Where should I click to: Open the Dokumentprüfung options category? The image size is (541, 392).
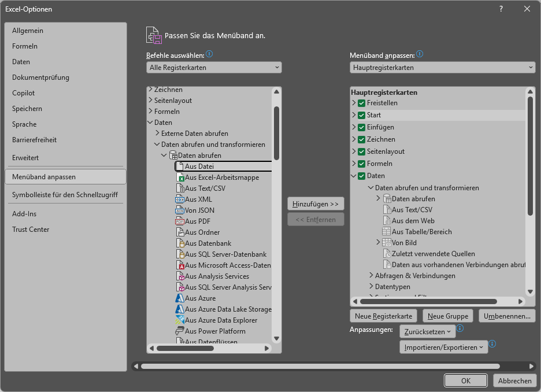coord(65,77)
